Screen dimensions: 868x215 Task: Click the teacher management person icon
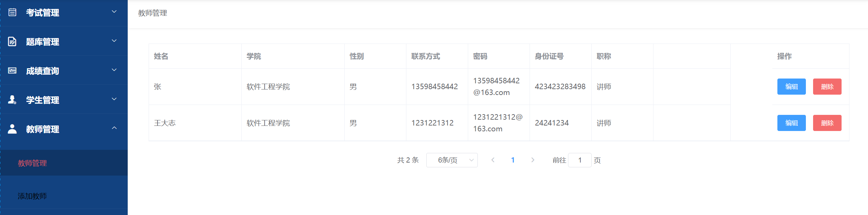click(12, 129)
